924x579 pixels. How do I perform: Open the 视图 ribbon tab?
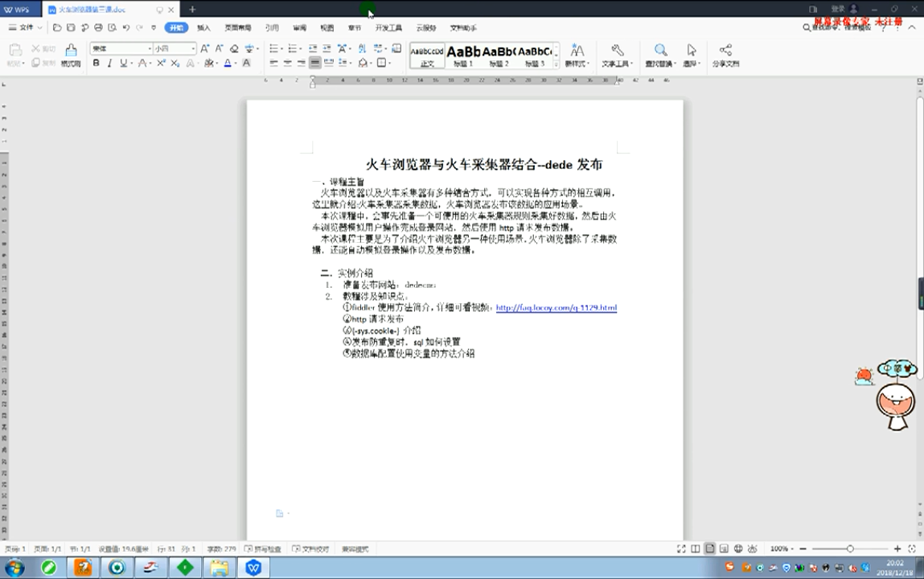(327, 27)
